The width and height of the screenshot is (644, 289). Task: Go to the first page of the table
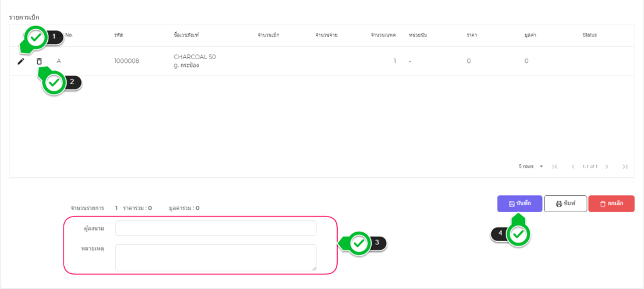(x=555, y=166)
